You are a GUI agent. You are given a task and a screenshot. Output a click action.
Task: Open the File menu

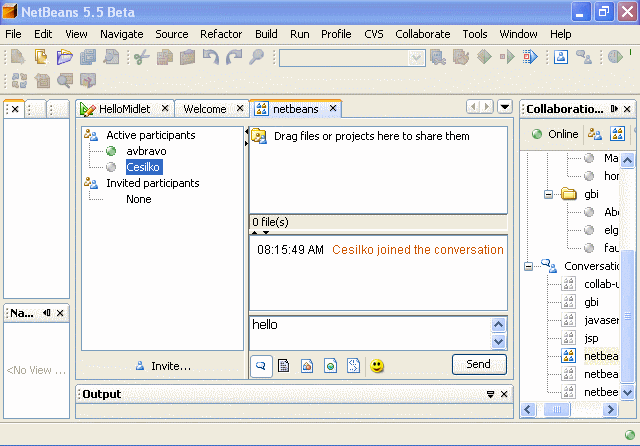pos(13,34)
